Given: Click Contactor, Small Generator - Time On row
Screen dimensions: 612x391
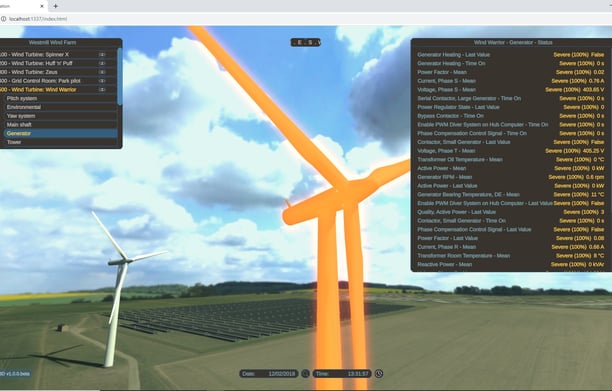Looking at the screenshot, I should [511, 221].
